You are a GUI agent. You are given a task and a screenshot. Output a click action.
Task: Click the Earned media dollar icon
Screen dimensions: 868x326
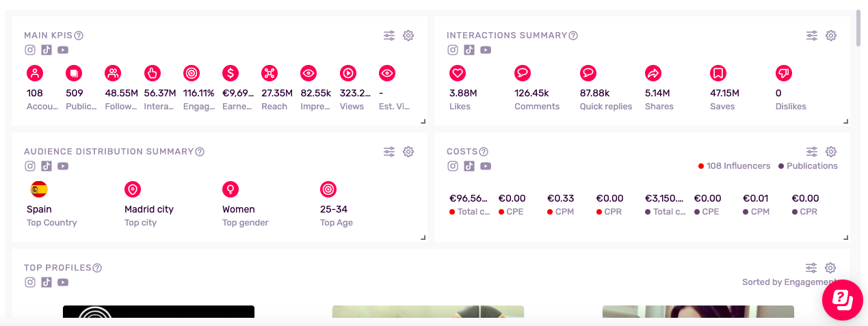pyautogui.click(x=231, y=73)
